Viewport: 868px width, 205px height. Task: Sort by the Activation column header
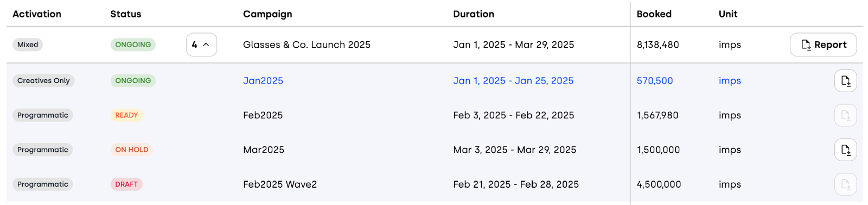[37, 14]
